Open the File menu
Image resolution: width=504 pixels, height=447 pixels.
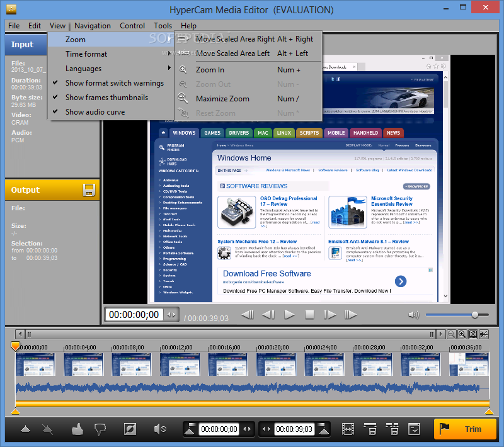[x=14, y=26]
